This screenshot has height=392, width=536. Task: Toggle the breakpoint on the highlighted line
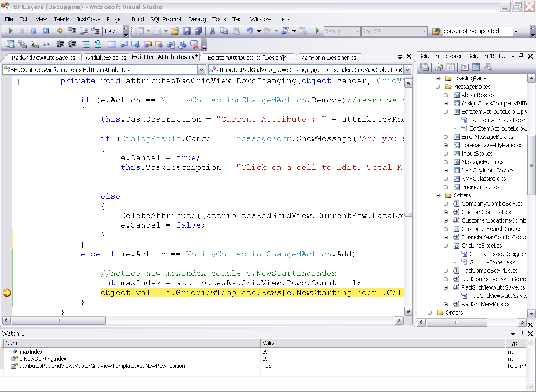click(x=7, y=293)
